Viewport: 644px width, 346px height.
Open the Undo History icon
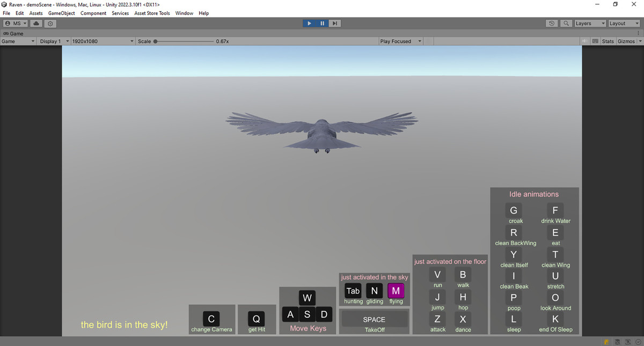coord(552,24)
